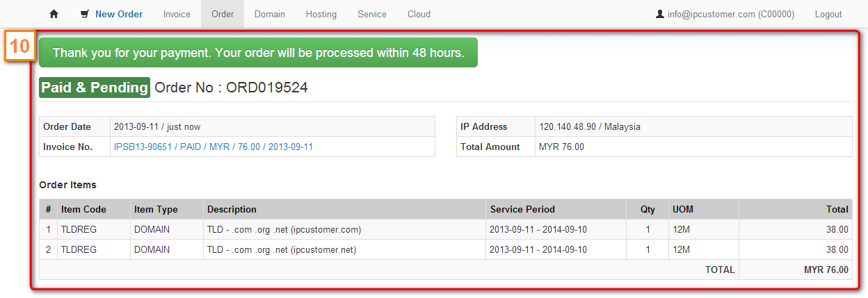Open the Service menu item
The image size is (868, 298).
[372, 14]
